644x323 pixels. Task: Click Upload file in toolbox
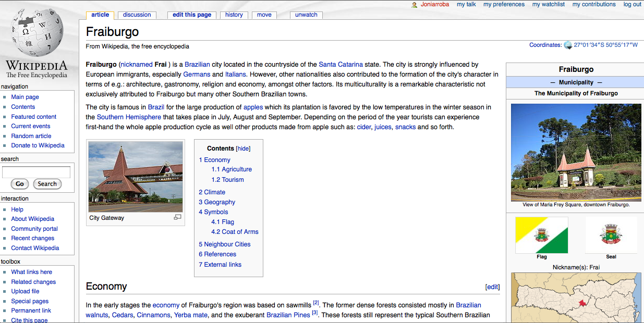26,291
